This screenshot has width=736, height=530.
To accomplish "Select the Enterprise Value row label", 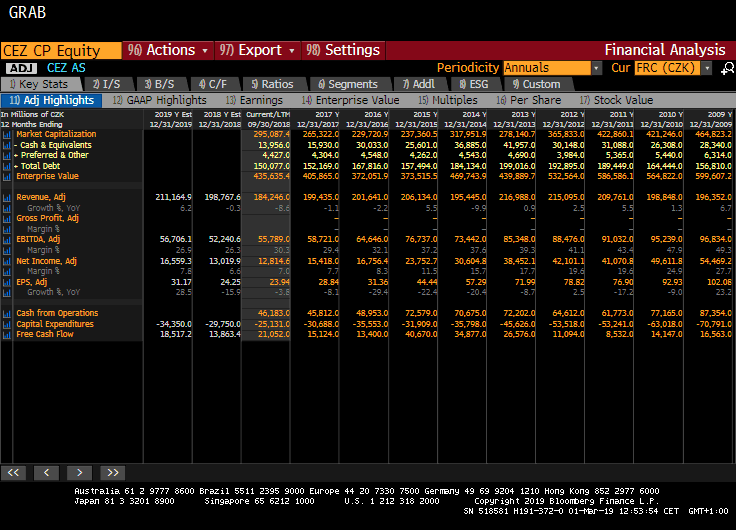I will coord(47,176).
